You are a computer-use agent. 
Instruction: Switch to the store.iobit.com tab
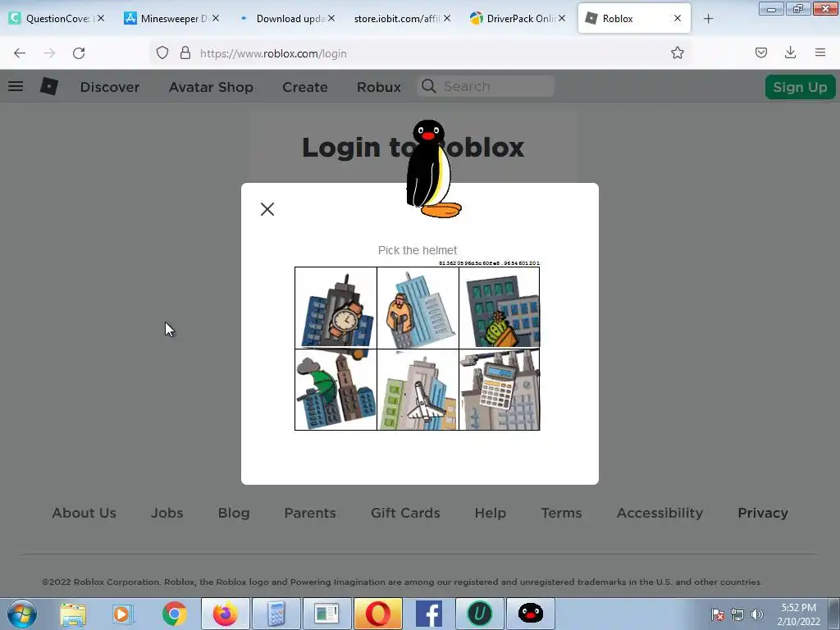(402, 18)
